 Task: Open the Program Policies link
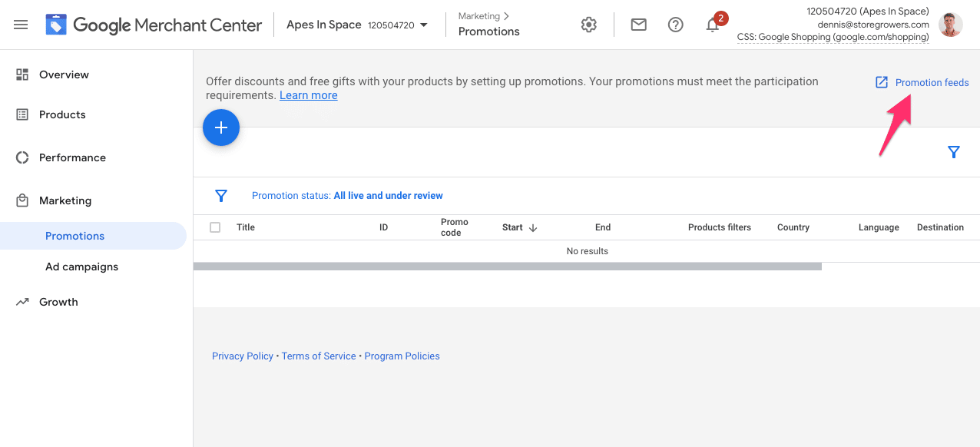(402, 356)
